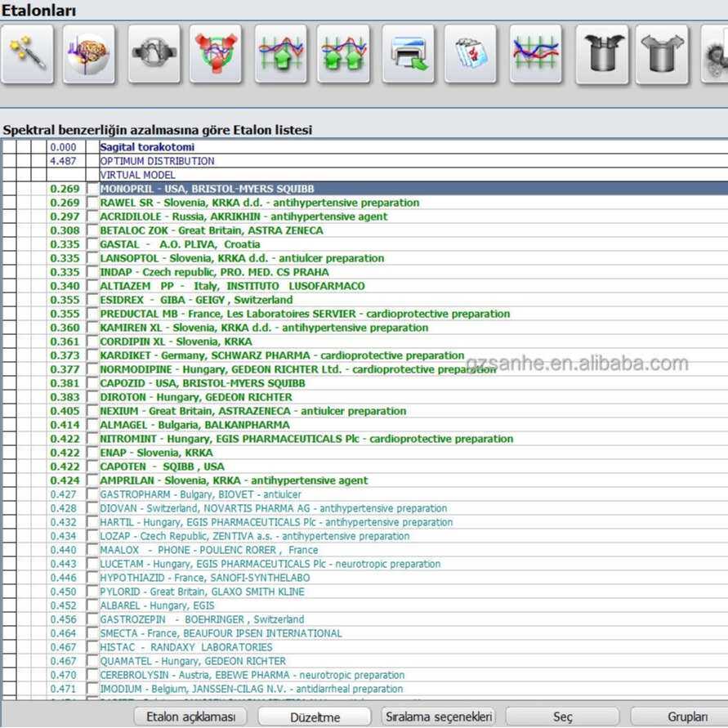Viewport: 728px width, 728px height.
Task: Tick the ACRIDILOLE checkbox
Action: click(x=92, y=217)
